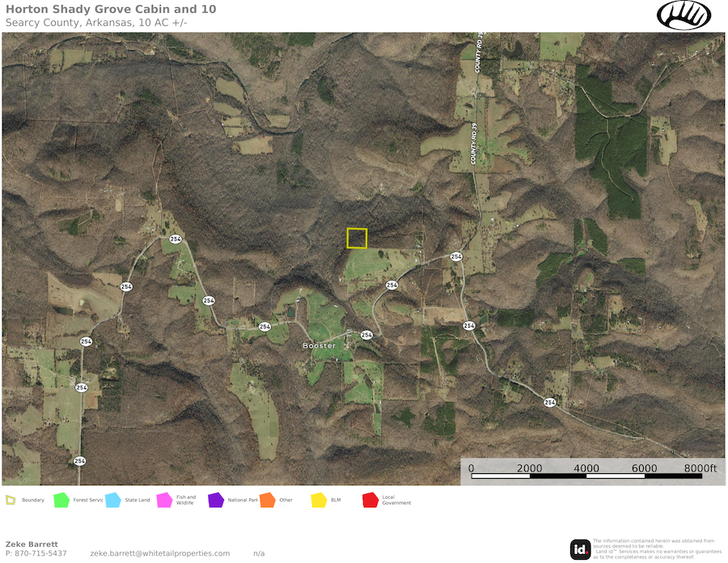728x563 pixels.
Task: Click the disclaimer text beside Land id logo
Action: click(x=657, y=548)
